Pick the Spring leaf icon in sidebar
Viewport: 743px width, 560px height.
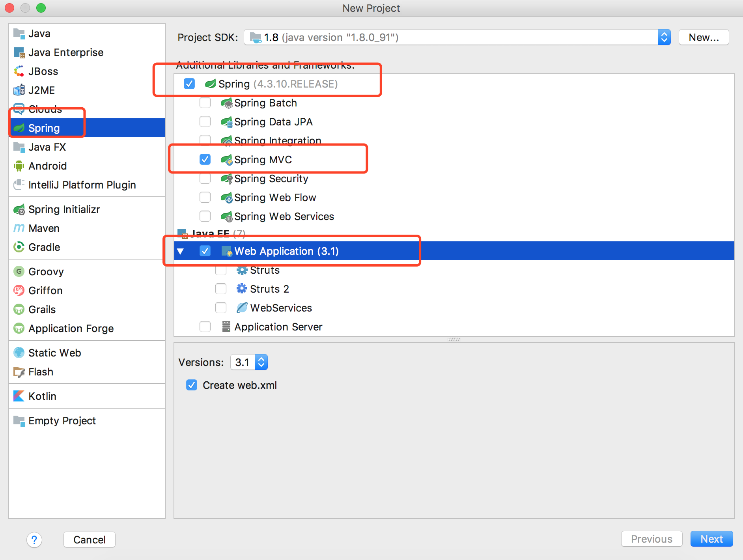pyautogui.click(x=19, y=128)
